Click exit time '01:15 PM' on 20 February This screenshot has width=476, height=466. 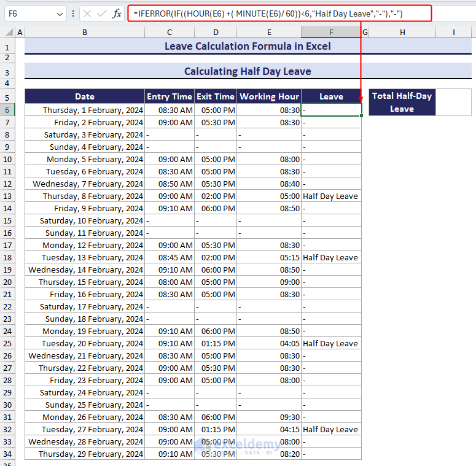tap(216, 343)
